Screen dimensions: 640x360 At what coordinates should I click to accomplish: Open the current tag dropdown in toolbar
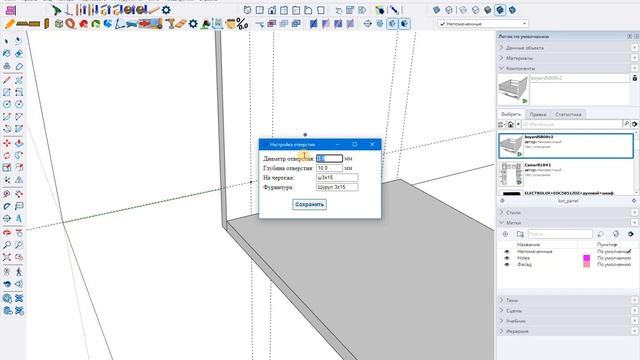pyautogui.click(x=483, y=24)
